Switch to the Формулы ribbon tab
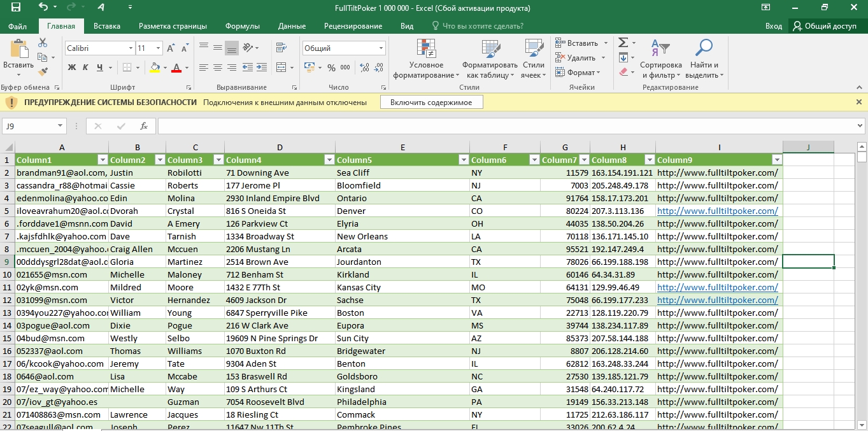The image size is (868, 431). 242,26
